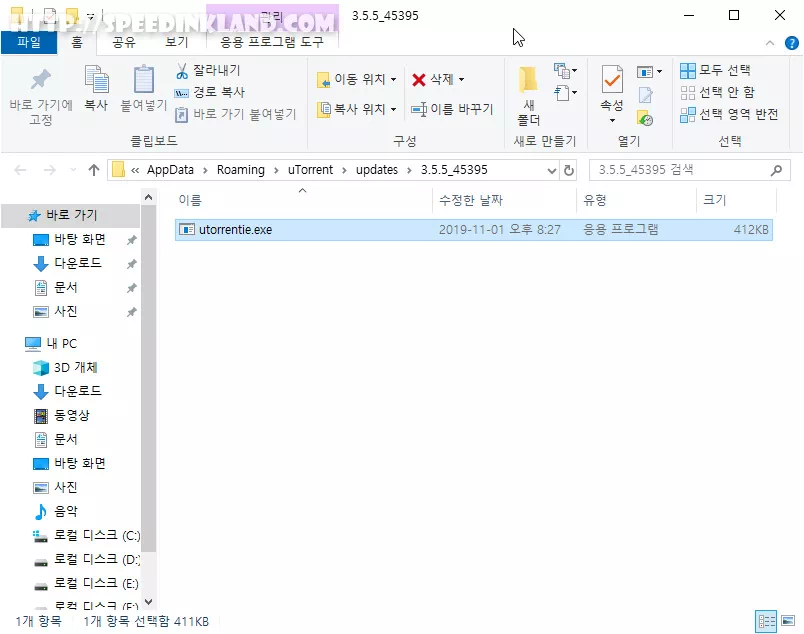804x634 pixels.
Task: Switch to the 보기 (View) ribbon tab
Action: 177,42
